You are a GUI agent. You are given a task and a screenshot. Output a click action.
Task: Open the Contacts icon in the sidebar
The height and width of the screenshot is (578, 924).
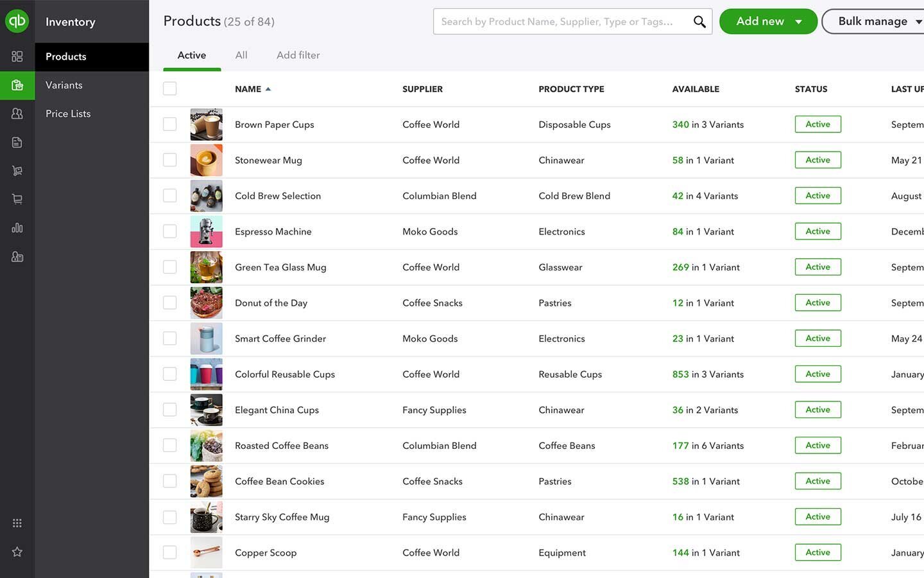click(17, 113)
